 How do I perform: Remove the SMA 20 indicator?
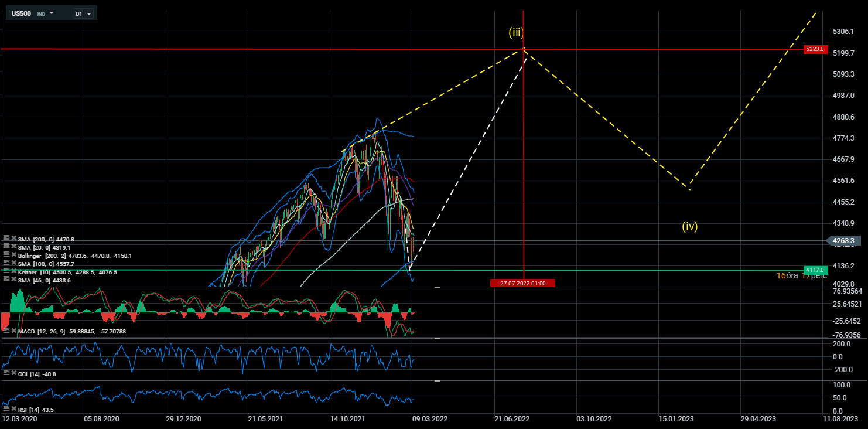[x=13, y=247]
